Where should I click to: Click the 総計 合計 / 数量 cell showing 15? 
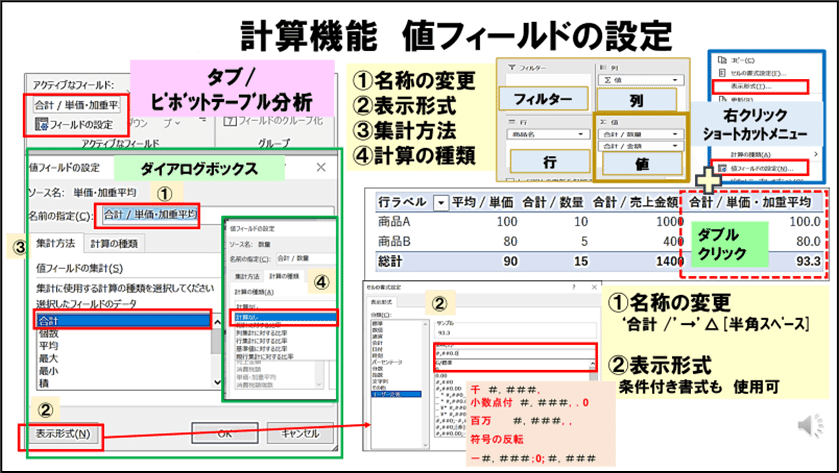[x=581, y=261]
